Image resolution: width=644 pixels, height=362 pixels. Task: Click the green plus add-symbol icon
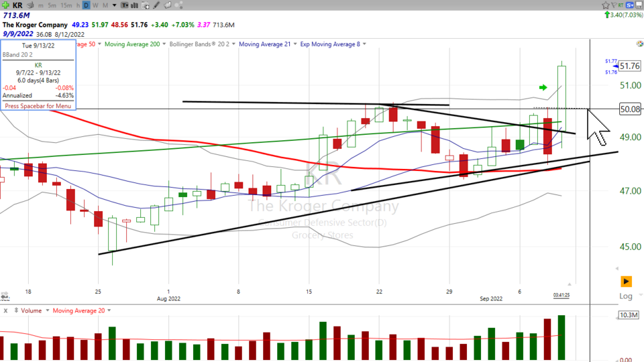click(x=6, y=5)
